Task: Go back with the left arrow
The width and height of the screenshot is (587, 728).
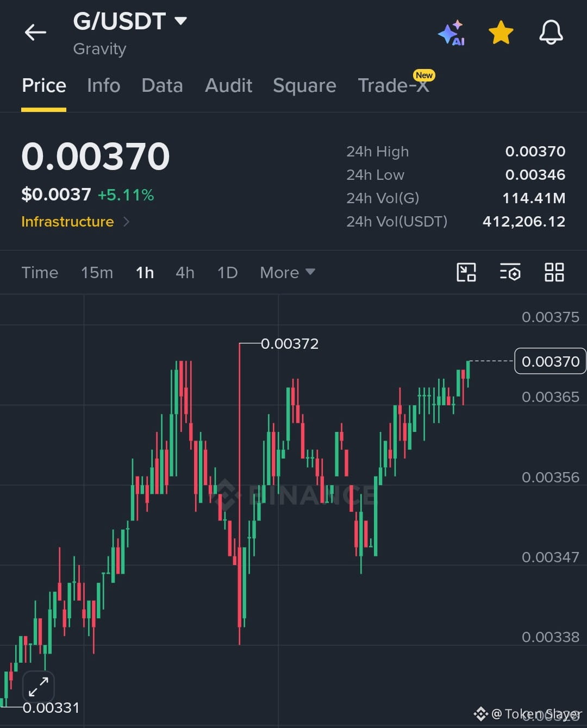Action: [35, 33]
